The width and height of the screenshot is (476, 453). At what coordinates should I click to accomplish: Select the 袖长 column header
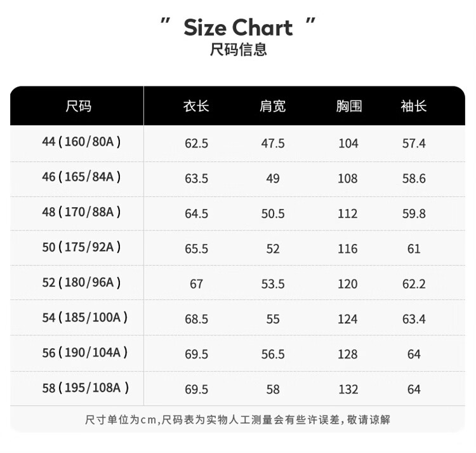tap(414, 106)
